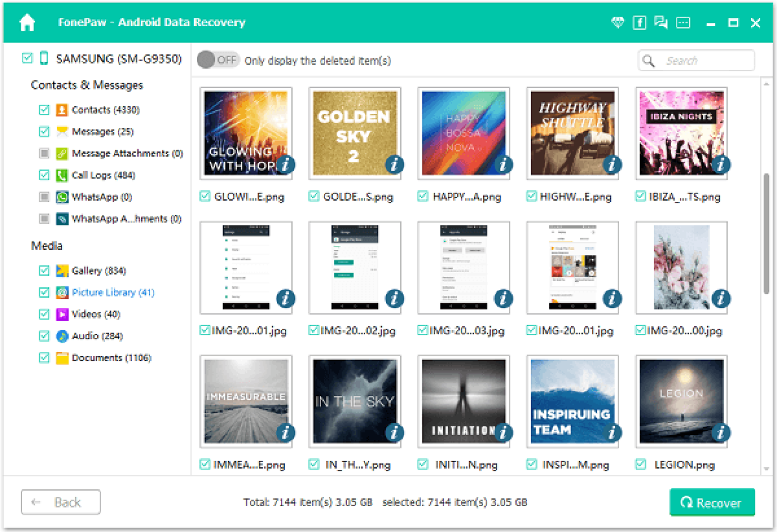Click info icon on GOLDEN SKY 2 thumbnail
This screenshot has width=777, height=532.
click(394, 164)
